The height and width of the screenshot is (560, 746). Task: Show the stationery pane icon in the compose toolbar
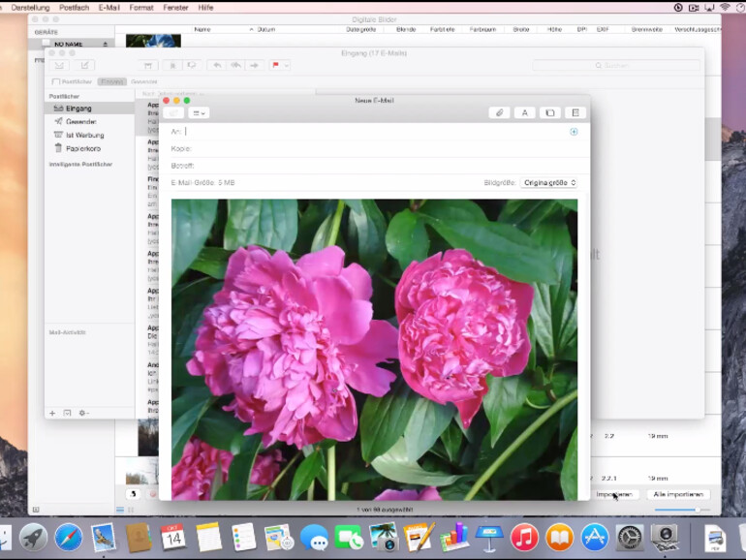pos(575,113)
